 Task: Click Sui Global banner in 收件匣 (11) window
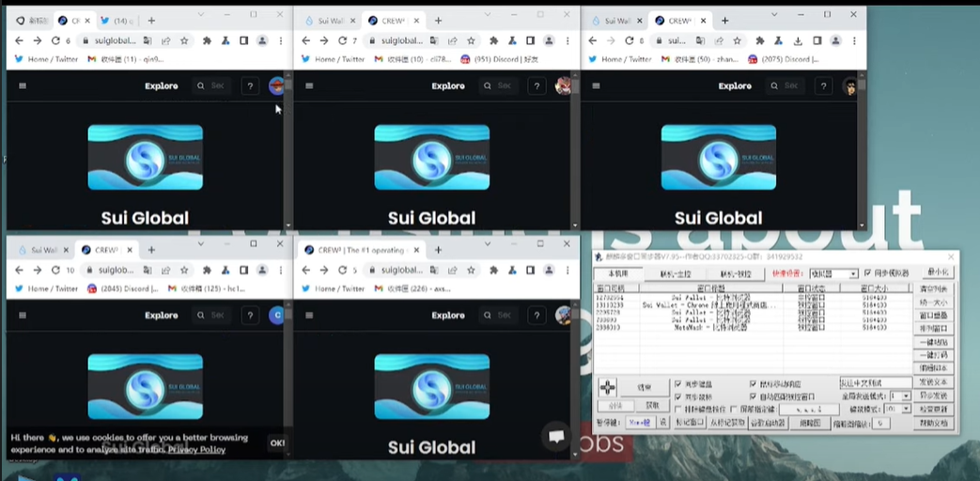pos(145,157)
